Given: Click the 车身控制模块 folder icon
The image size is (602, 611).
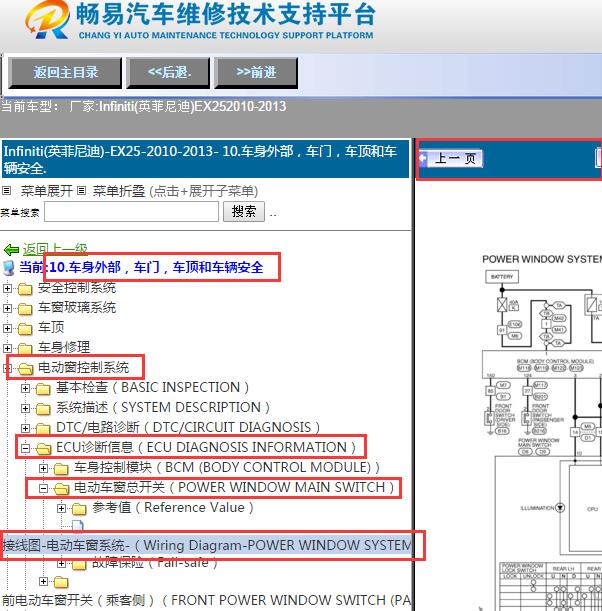Looking at the screenshot, I should tap(61, 468).
